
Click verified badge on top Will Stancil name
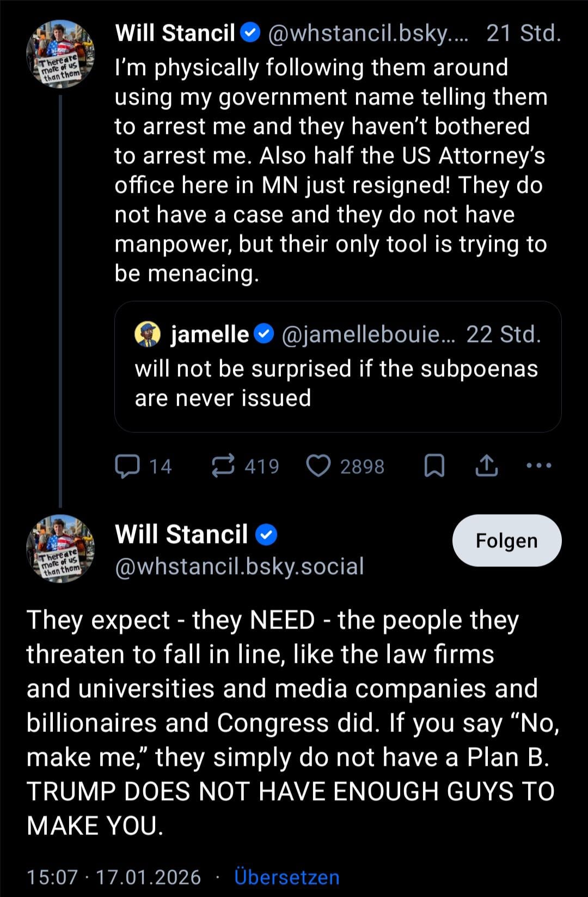pyautogui.click(x=250, y=33)
